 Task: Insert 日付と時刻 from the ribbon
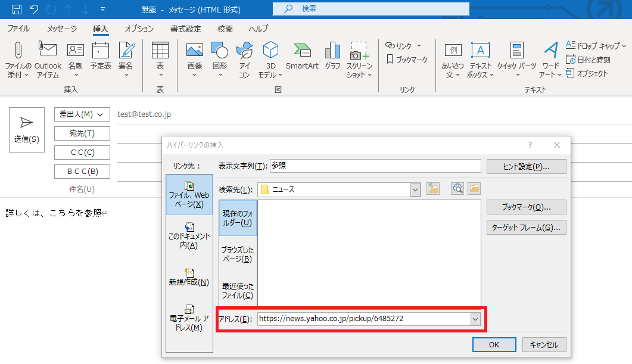tap(588, 60)
